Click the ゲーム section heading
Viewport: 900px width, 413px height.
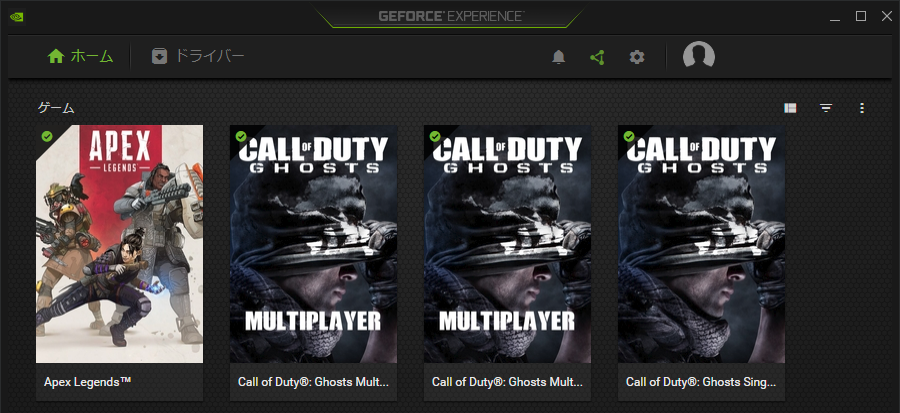pos(56,108)
